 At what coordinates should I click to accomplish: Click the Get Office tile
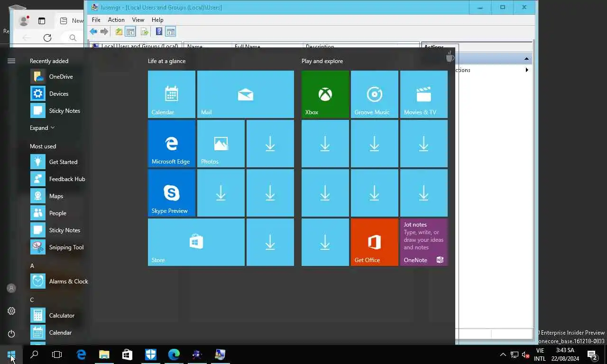pyautogui.click(x=375, y=242)
